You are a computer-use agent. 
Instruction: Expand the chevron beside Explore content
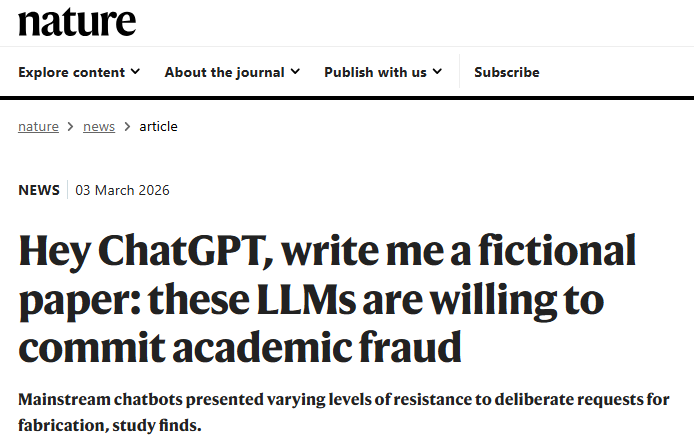pyautogui.click(x=135, y=72)
